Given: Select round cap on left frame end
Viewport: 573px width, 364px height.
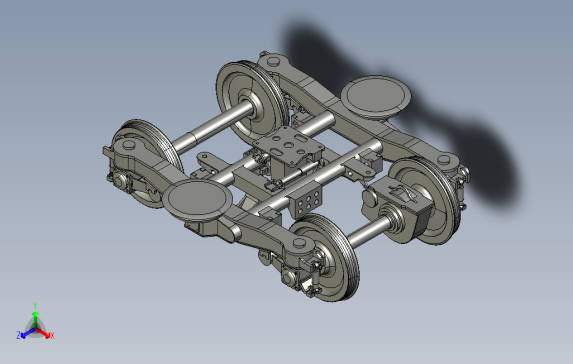Looking at the screenshot, I should [x=129, y=145].
